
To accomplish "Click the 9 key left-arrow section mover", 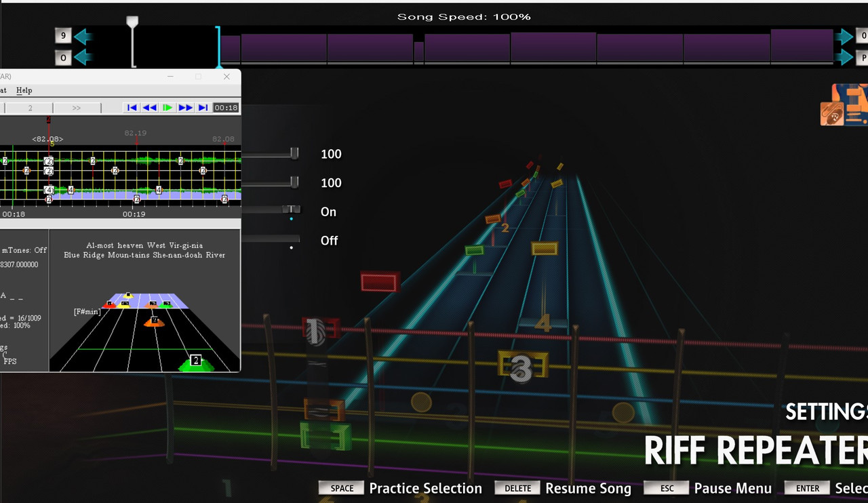I will pos(83,37).
